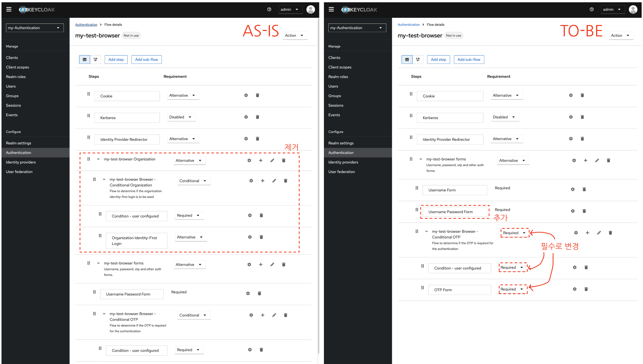Open settings gear for Cookie in AS-IS panel
This screenshot has width=643, height=364.
[246, 95]
